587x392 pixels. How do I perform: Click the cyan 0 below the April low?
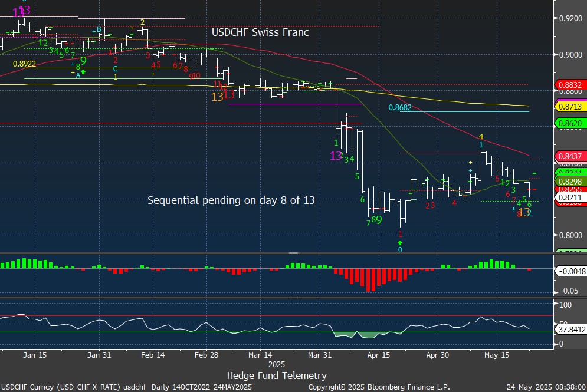coord(400,249)
